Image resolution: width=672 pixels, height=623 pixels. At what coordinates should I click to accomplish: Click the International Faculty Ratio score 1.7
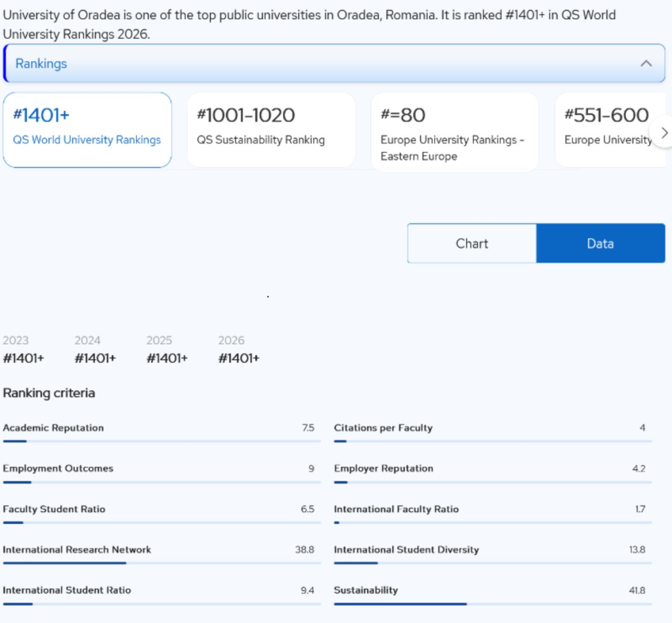coord(640,509)
